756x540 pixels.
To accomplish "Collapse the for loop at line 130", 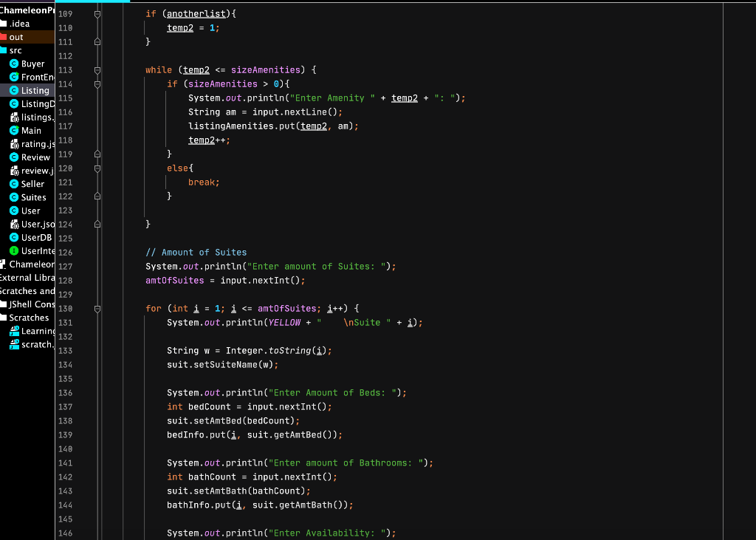I will pos(97,309).
